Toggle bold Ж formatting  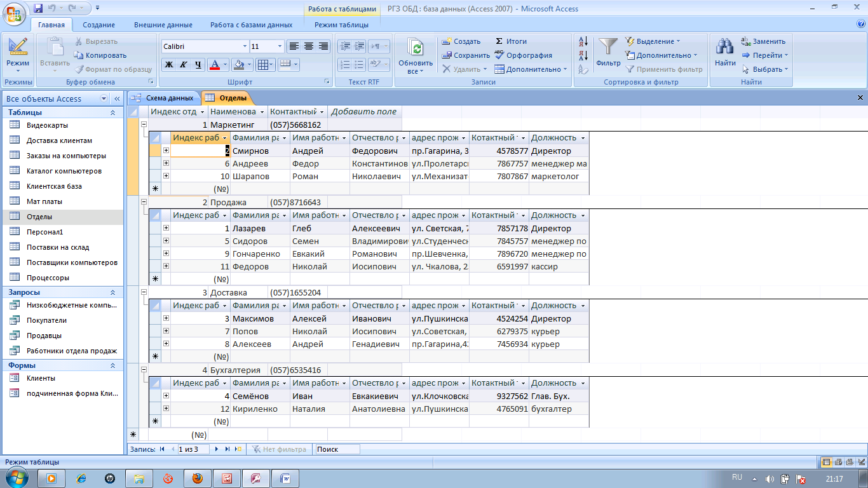coord(169,64)
